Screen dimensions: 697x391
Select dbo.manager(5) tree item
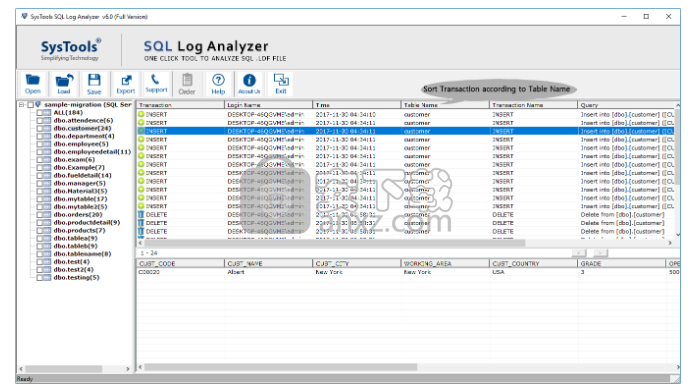(79, 183)
